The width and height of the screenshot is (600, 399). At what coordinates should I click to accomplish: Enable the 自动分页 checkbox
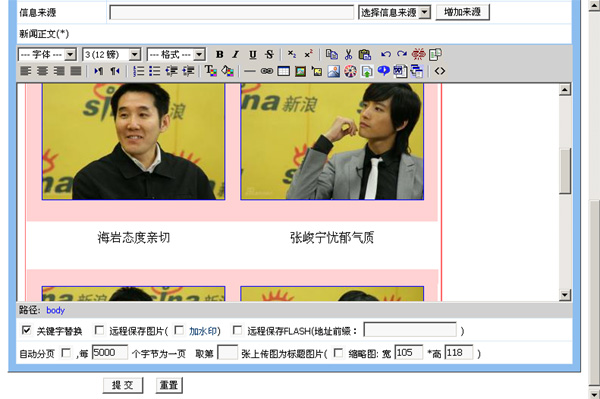tap(66, 353)
